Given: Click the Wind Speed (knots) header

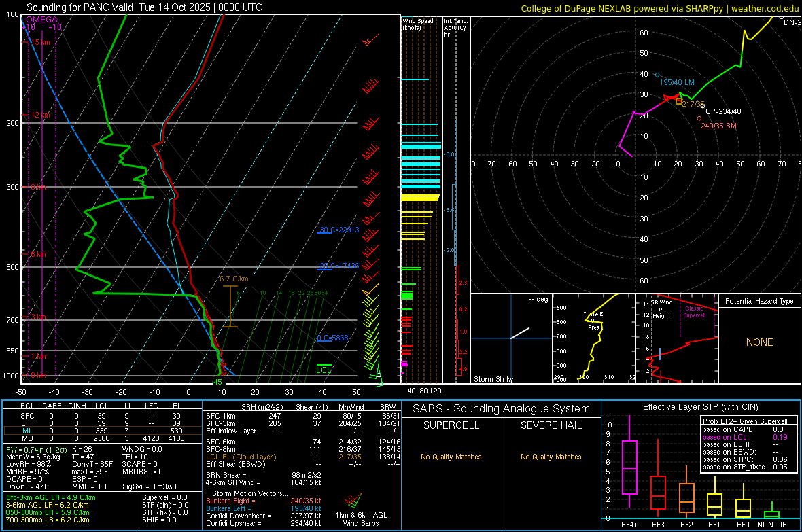Looking at the screenshot, I should [x=418, y=24].
